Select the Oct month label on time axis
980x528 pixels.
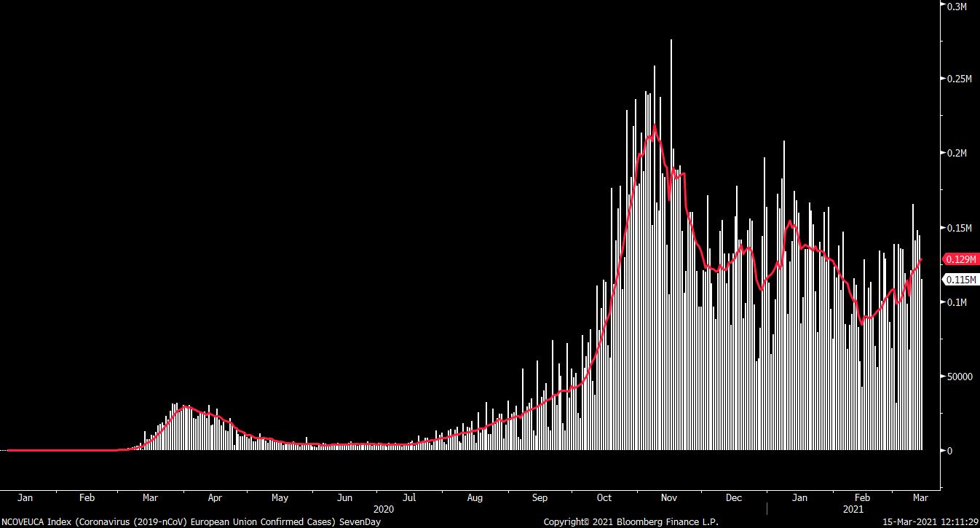coord(604,498)
